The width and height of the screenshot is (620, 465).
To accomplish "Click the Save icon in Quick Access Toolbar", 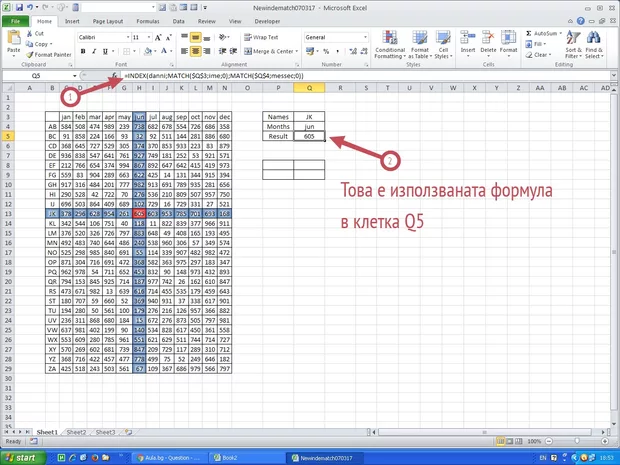I will [x=19, y=8].
